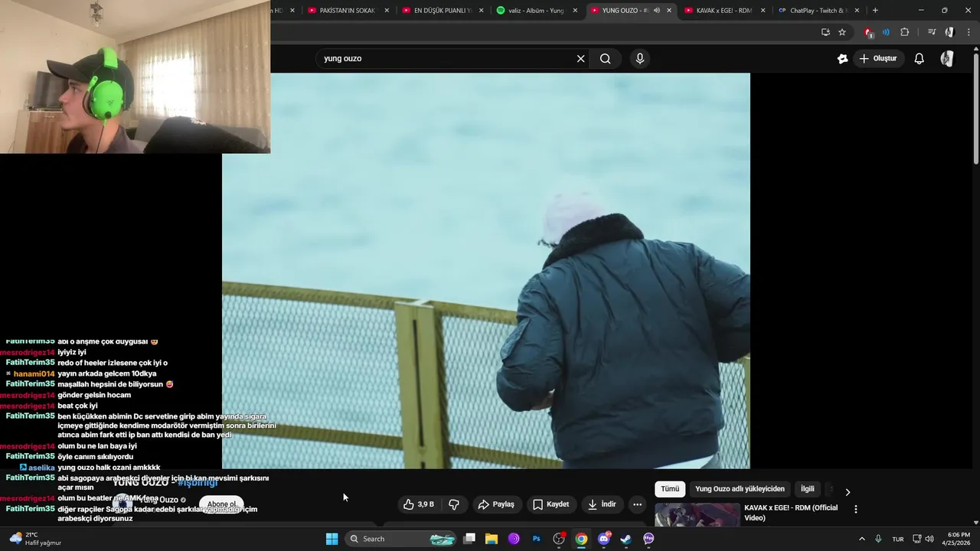Open the video more actions ellipsis

[637, 504]
